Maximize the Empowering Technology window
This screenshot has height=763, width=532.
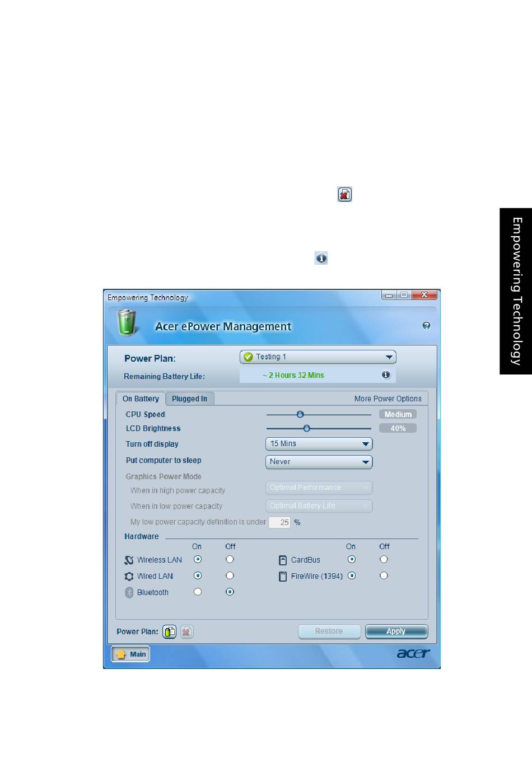tap(404, 295)
